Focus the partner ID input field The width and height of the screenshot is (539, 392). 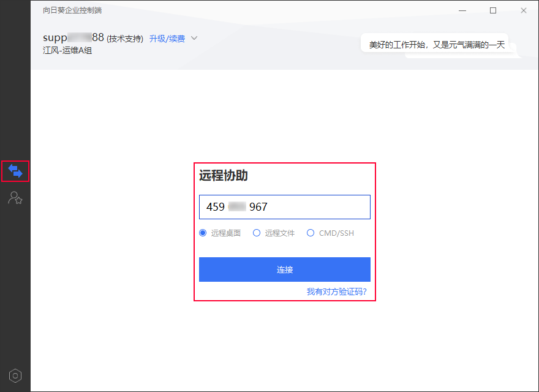(x=285, y=207)
